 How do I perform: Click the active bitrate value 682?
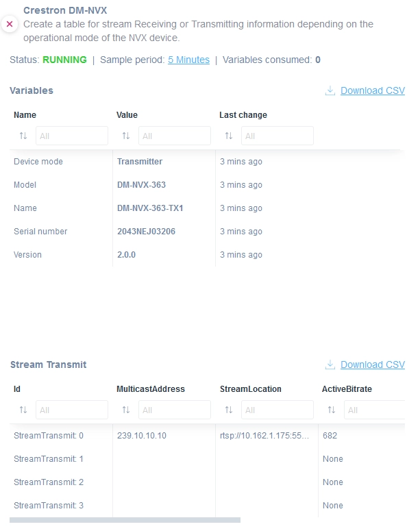[x=330, y=436]
